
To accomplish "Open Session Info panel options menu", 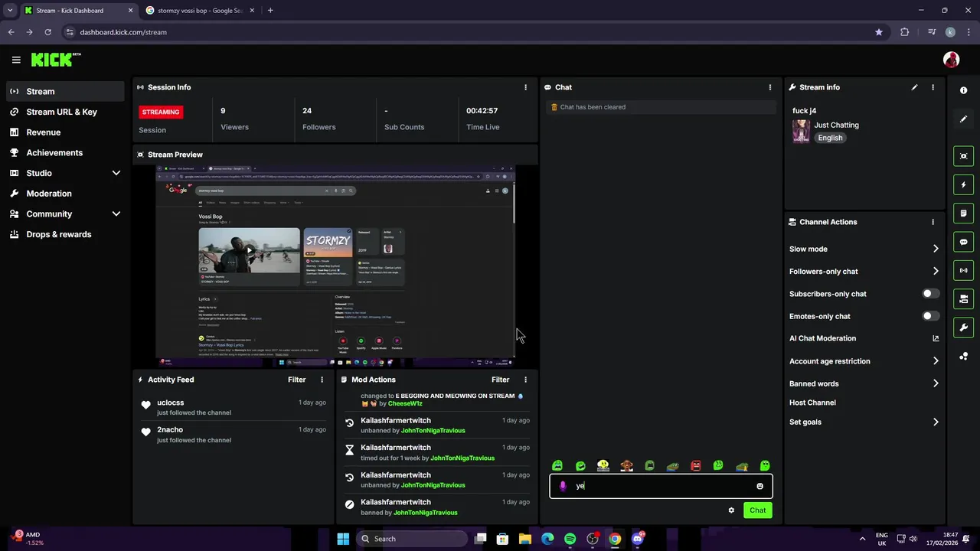I will tap(525, 87).
